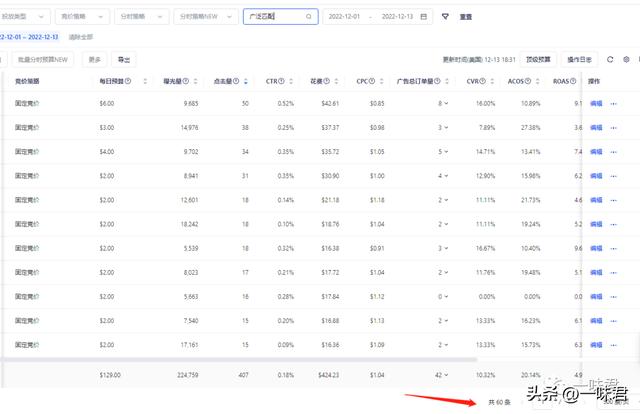Expand the total 42 orders summary chevron
This screenshot has height=414, width=640.
pos(446,375)
